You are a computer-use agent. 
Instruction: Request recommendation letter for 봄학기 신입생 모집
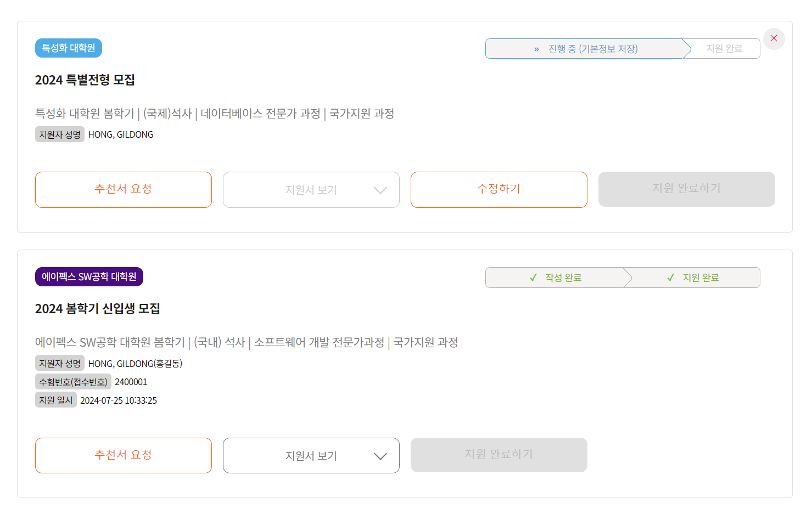(x=124, y=455)
